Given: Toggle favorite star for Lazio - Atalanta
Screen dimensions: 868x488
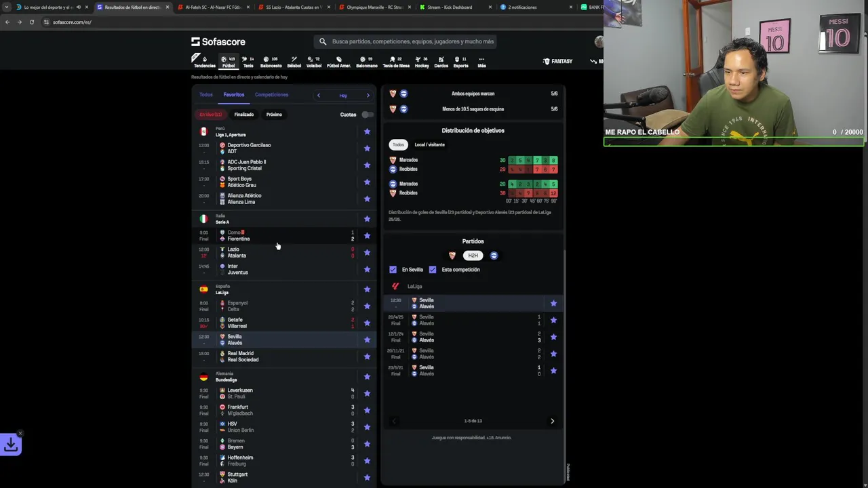Looking at the screenshot, I should point(367,252).
